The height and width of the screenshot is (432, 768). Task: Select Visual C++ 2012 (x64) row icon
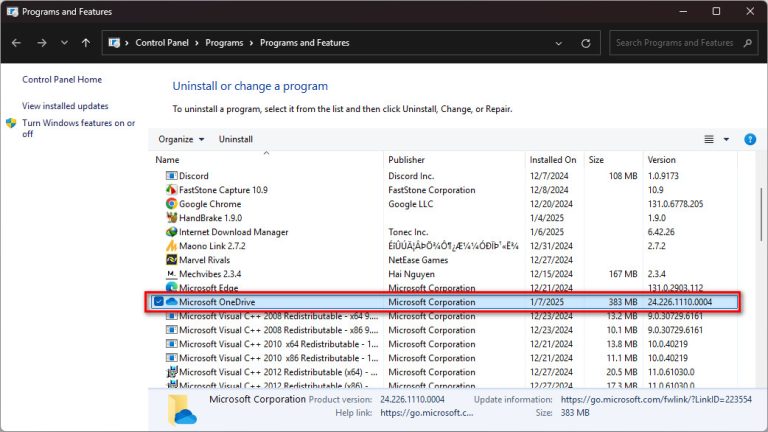click(171, 372)
